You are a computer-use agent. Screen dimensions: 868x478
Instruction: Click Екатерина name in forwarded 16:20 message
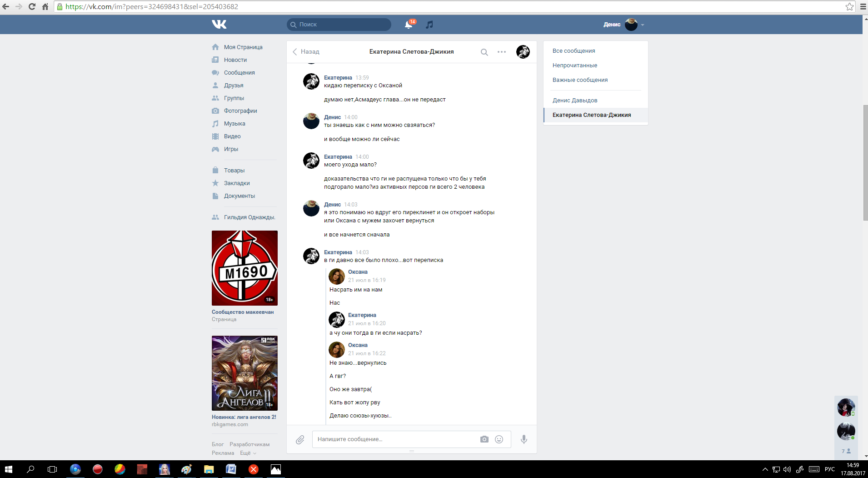tap(362, 315)
